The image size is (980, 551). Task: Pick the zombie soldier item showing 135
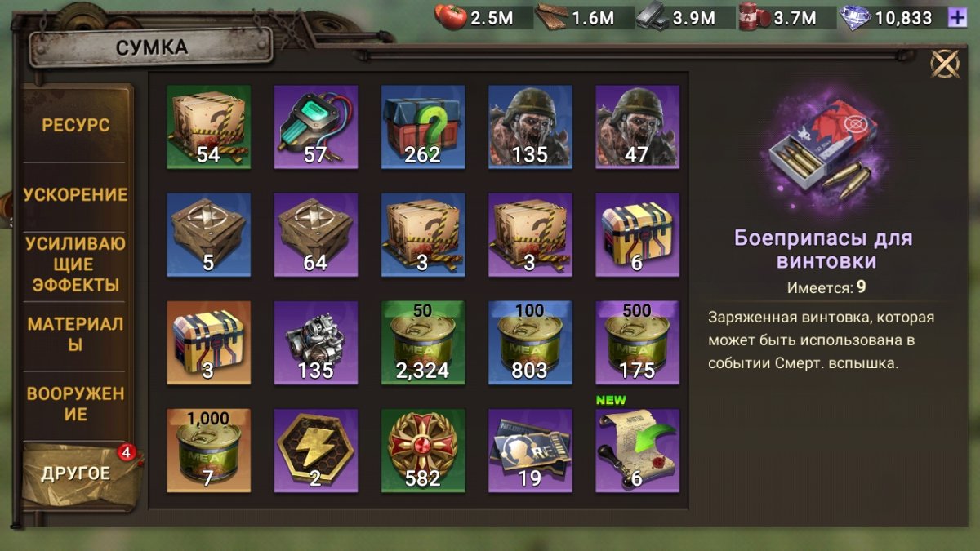click(x=530, y=127)
